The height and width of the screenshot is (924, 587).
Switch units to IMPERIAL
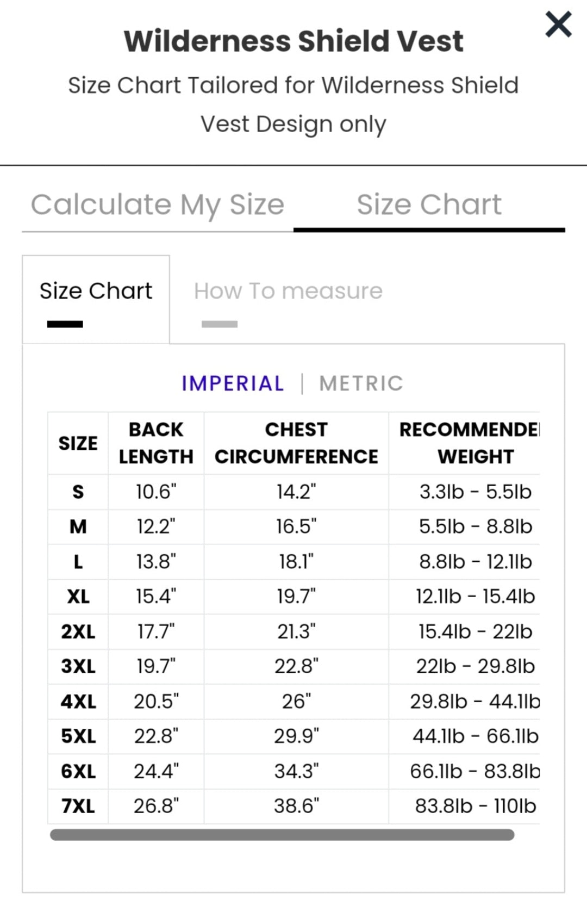pos(233,383)
